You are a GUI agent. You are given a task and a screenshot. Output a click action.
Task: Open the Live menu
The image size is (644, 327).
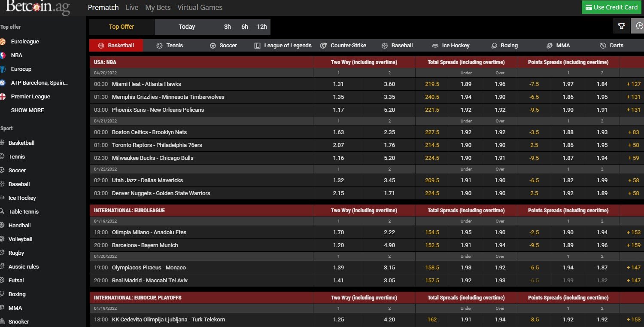[x=132, y=7]
